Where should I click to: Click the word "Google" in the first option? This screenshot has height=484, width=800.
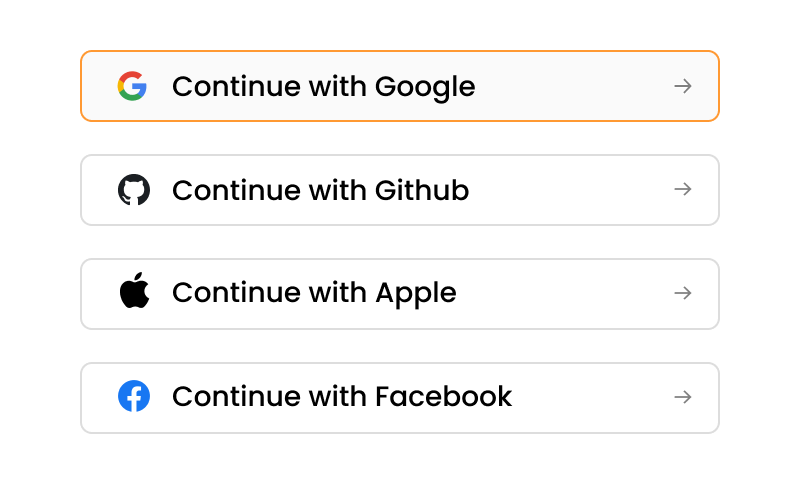[425, 87]
